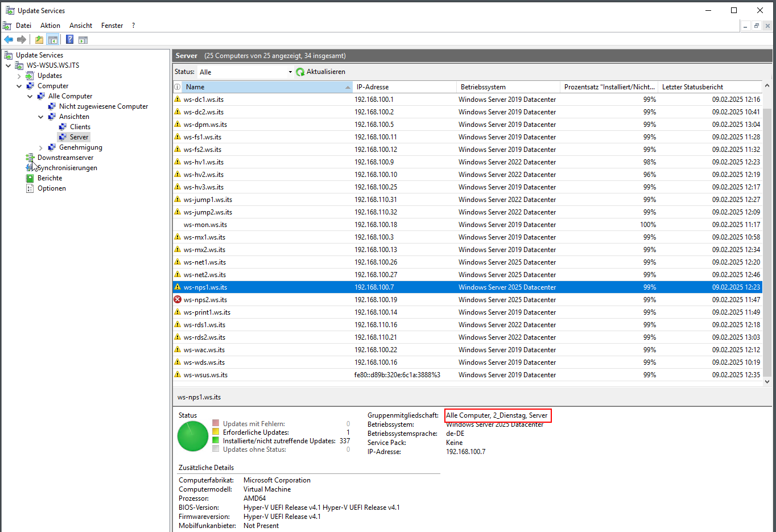The width and height of the screenshot is (776, 532).
Task: Click the warning icon next to ws-dc1.ws.its
Action: click(x=178, y=99)
